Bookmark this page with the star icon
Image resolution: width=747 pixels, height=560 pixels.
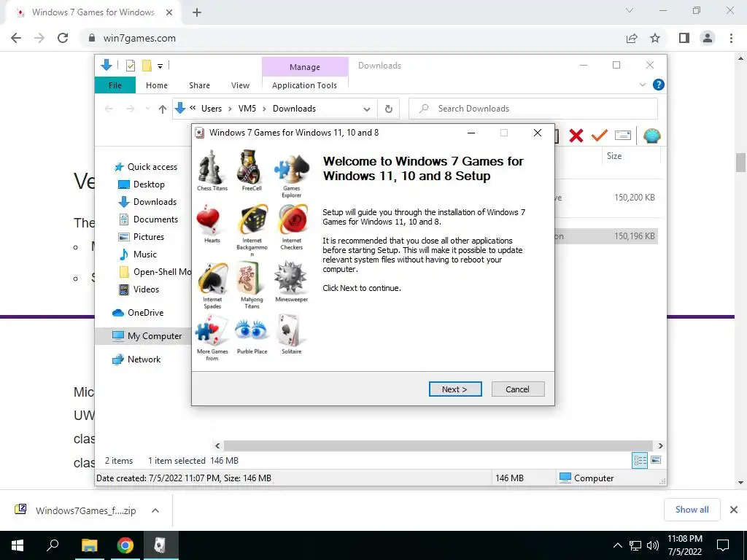click(x=655, y=38)
